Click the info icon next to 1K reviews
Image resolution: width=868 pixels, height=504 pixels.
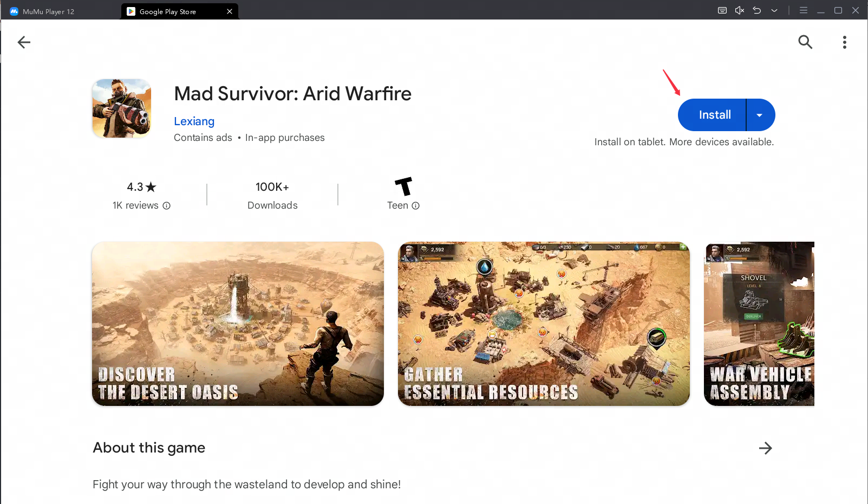click(167, 206)
